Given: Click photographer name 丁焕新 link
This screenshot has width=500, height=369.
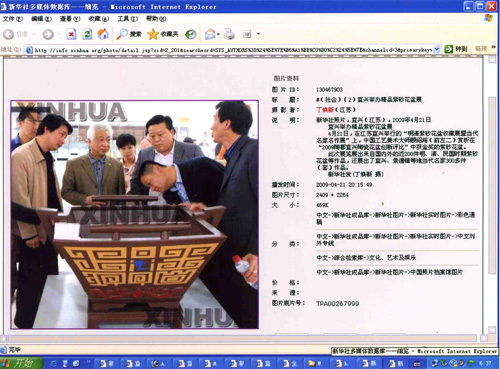Looking at the screenshot, I should click(x=325, y=110).
